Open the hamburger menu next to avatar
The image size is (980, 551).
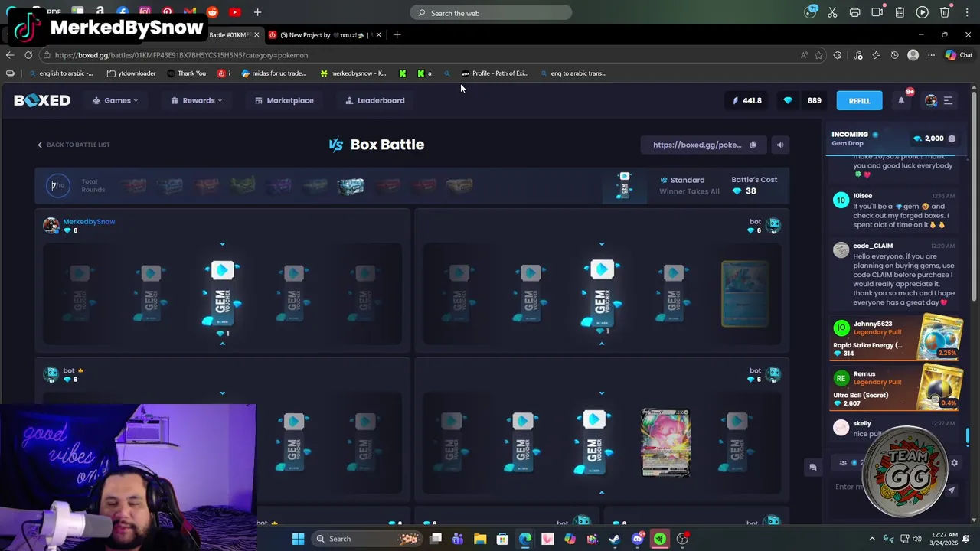(x=948, y=100)
